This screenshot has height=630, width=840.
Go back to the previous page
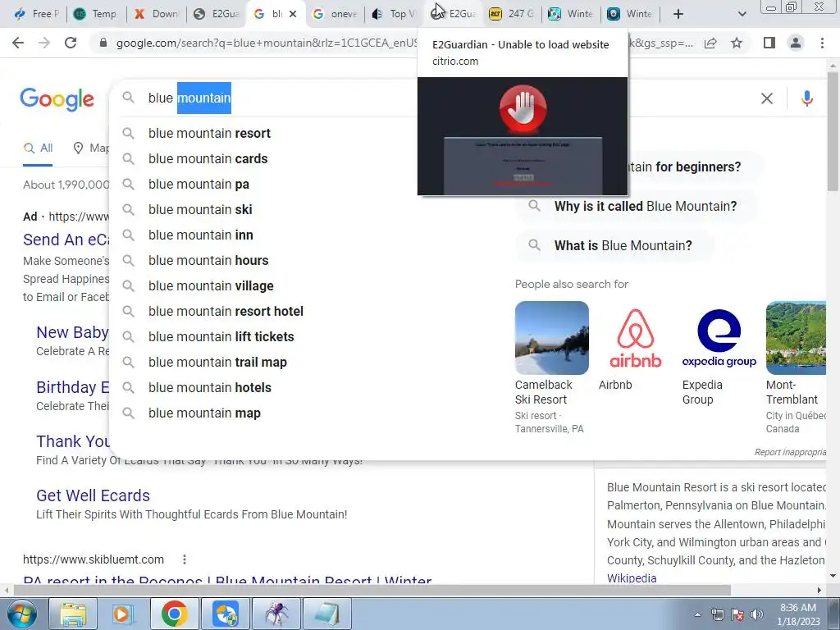pyautogui.click(x=18, y=43)
